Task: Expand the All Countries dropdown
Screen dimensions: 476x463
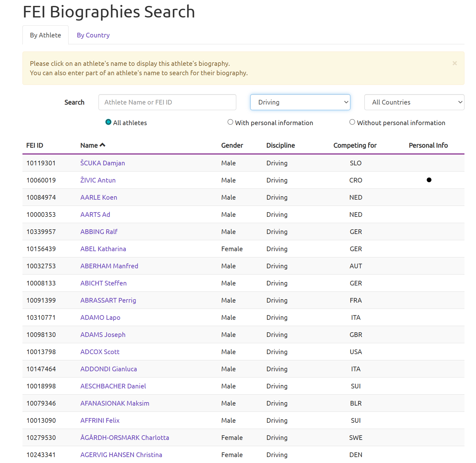Action: (x=414, y=102)
